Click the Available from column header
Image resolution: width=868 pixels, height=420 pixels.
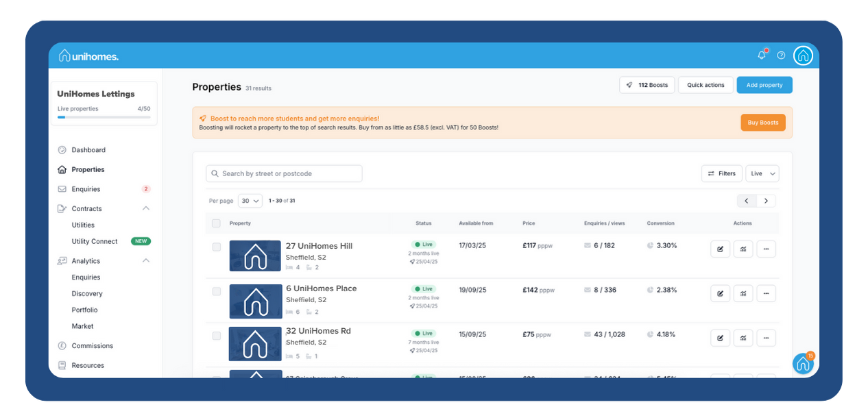pos(476,223)
